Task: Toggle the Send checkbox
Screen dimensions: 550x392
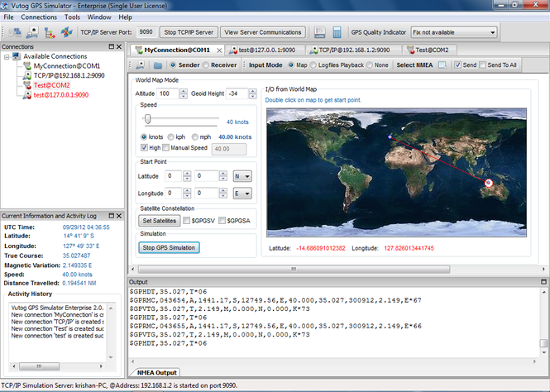Action: point(457,65)
